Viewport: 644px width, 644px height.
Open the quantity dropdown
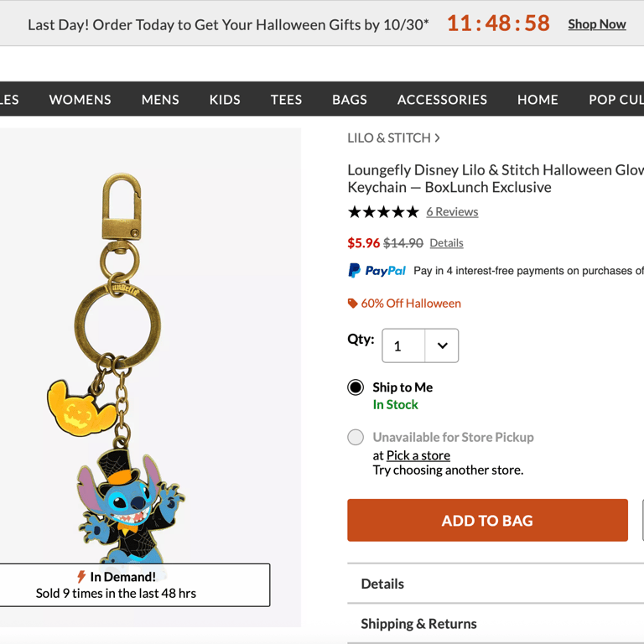420,345
